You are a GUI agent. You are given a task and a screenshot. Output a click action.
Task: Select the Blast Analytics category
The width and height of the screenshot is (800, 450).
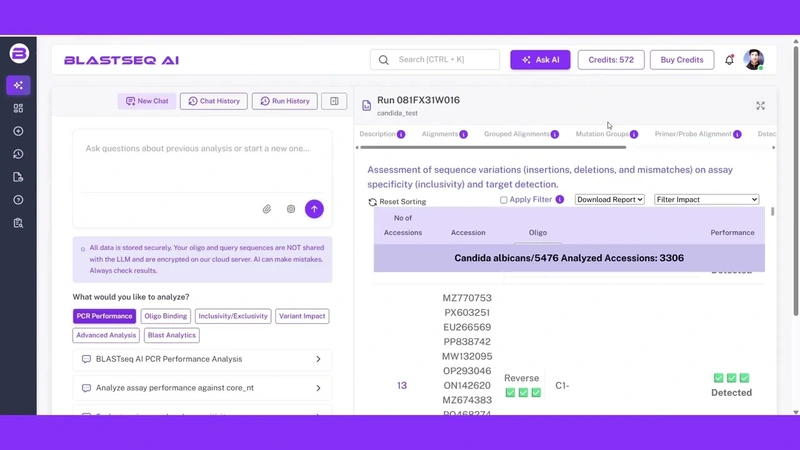click(x=171, y=335)
